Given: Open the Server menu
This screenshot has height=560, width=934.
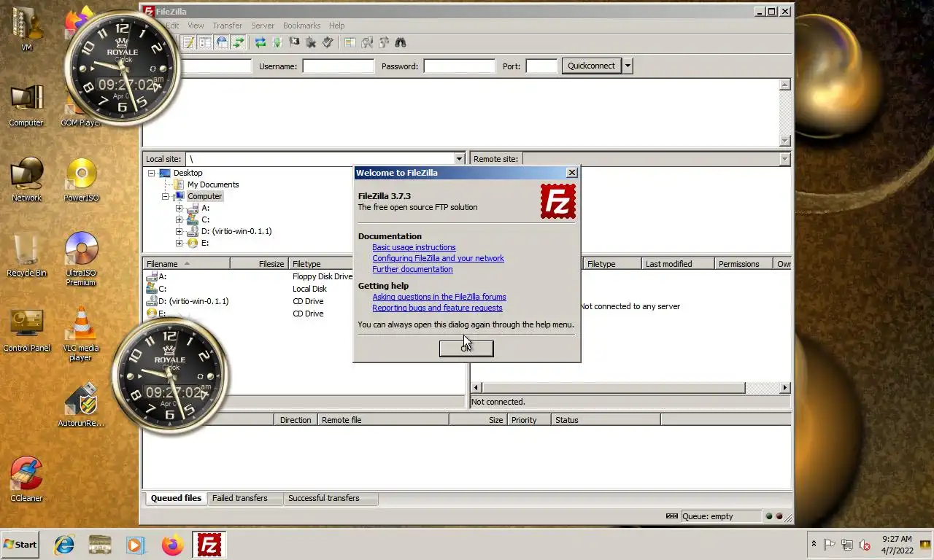Looking at the screenshot, I should coord(263,26).
